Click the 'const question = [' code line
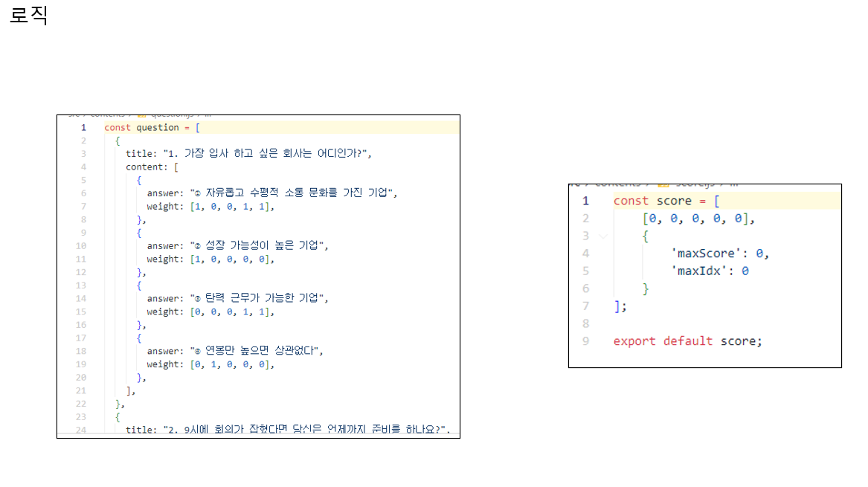This screenshot has height=487, width=868. [152, 128]
